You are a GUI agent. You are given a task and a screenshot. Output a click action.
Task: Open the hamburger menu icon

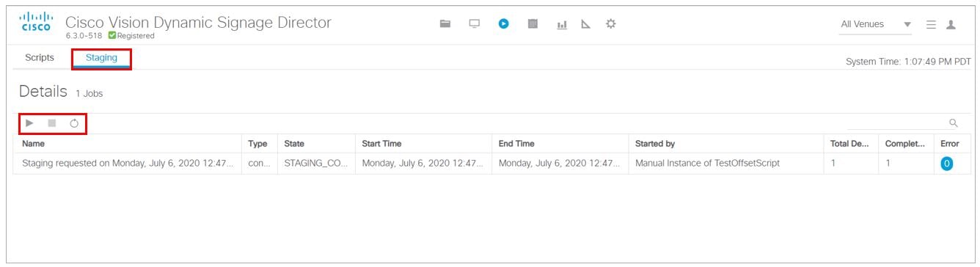click(931, 24)
